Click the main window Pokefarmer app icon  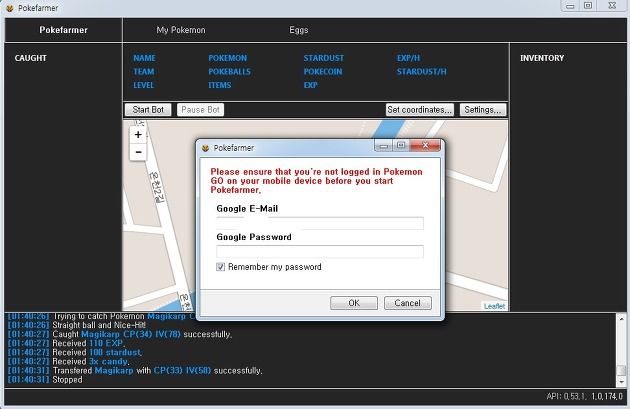pyautogui.click(x=10, y=8)
